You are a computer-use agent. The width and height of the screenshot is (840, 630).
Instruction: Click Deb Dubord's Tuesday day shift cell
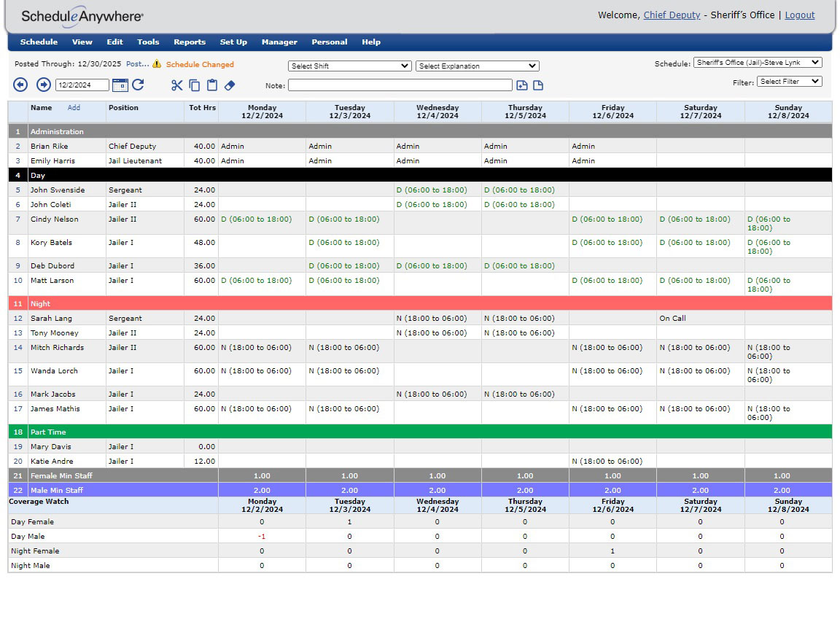pos(350,265)
